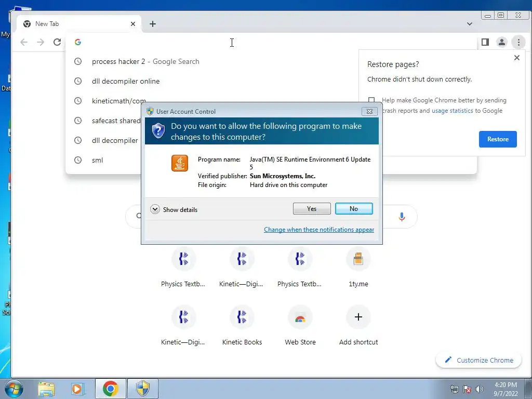The image size is (532, 399).
Task: Open first-row first 'Physics Textb...' shortcut
Action: [183, 268]
